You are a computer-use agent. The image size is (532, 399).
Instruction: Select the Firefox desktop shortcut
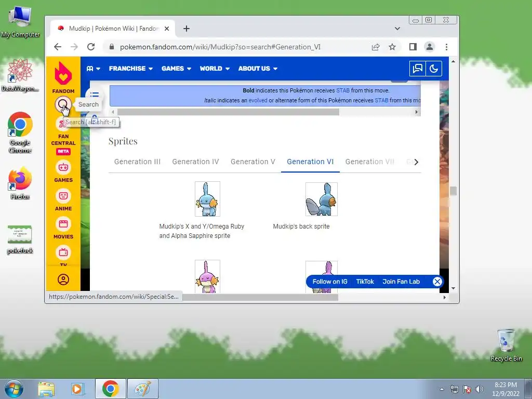click(x=20, y=183)
